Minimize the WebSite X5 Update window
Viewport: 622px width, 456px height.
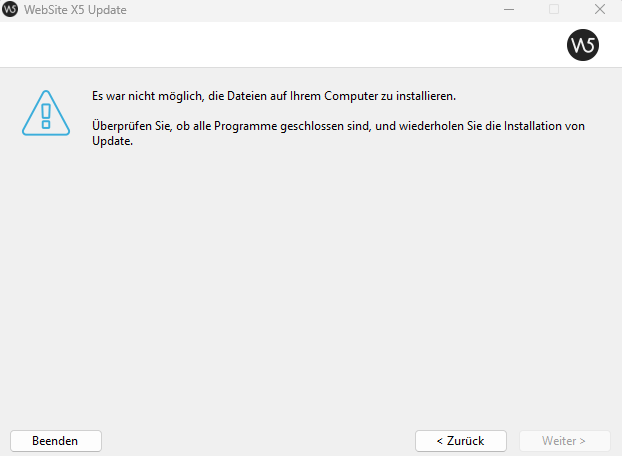point(508,10)
